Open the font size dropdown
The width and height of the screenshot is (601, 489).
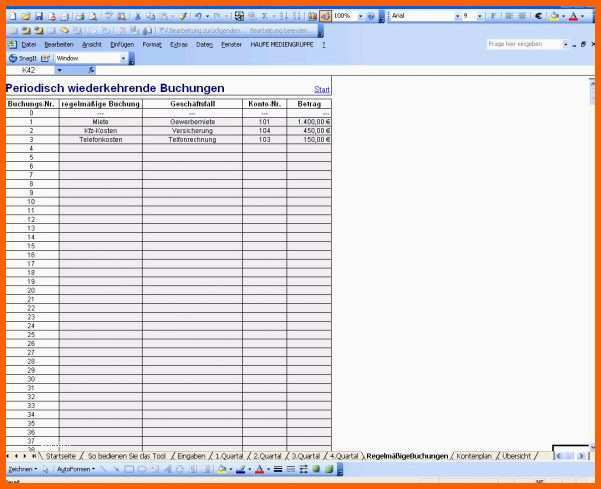pos(479,16)
